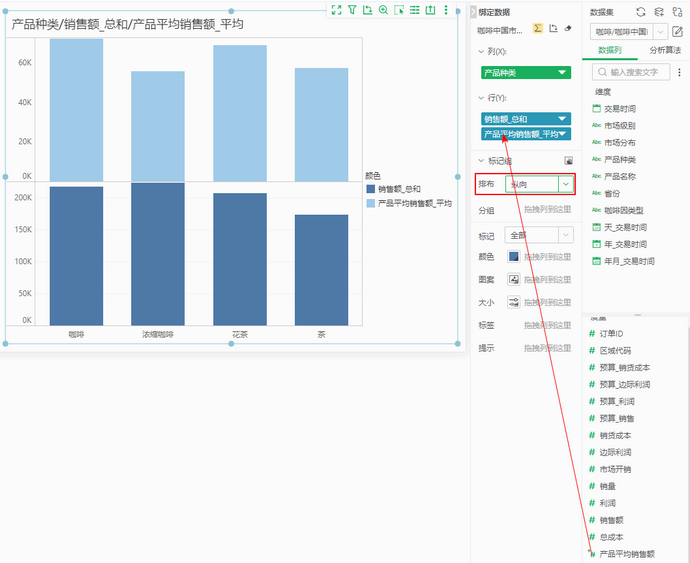The height and width of the screenshot is (563, 690).
Task: Click the 颜色 color swatch in marks
Action: [x=513, y=256]
